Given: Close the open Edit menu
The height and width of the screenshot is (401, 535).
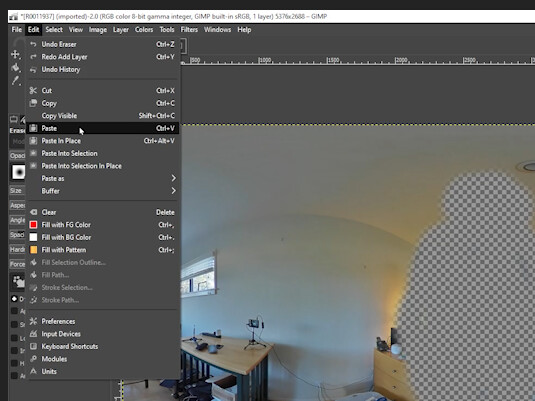Looking at the screenshot, I should click(33, 30).
